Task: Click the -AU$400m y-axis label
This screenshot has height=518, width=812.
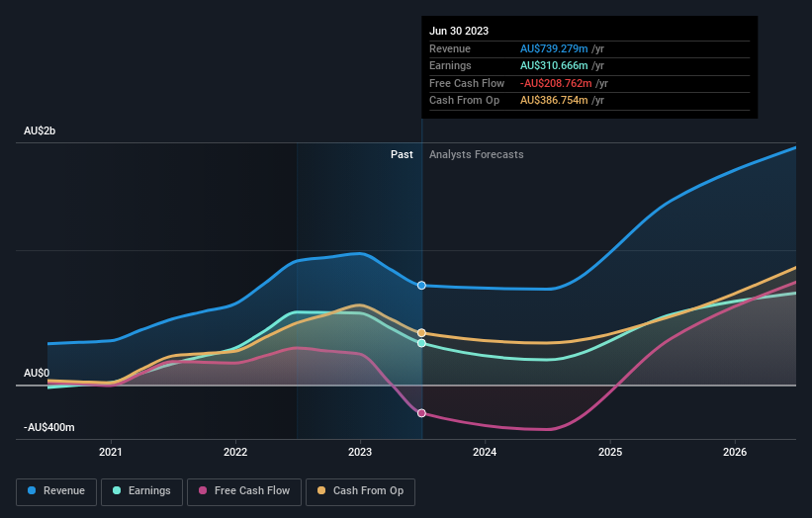Action: tap(49, 427)
